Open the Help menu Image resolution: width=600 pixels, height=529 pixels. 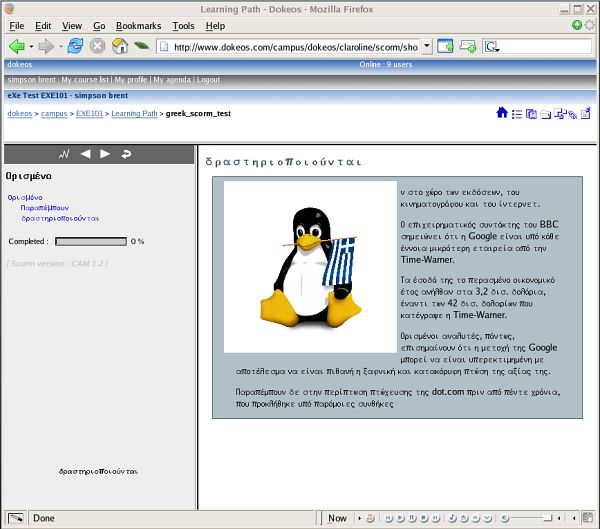215,26
